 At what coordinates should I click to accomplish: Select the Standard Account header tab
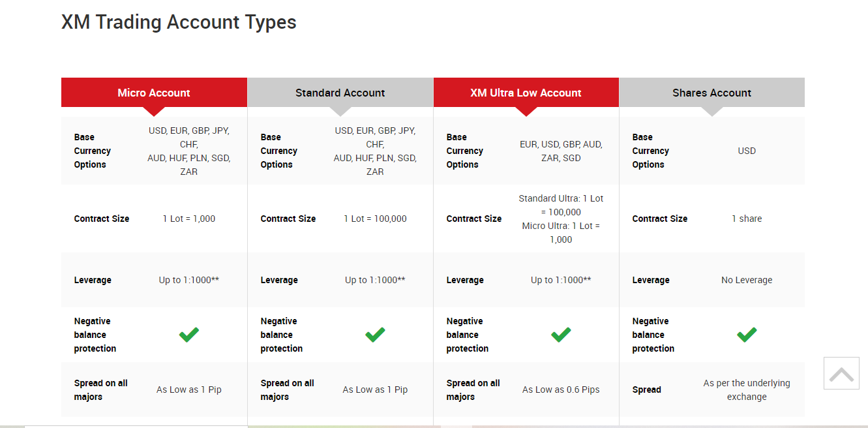340,93
